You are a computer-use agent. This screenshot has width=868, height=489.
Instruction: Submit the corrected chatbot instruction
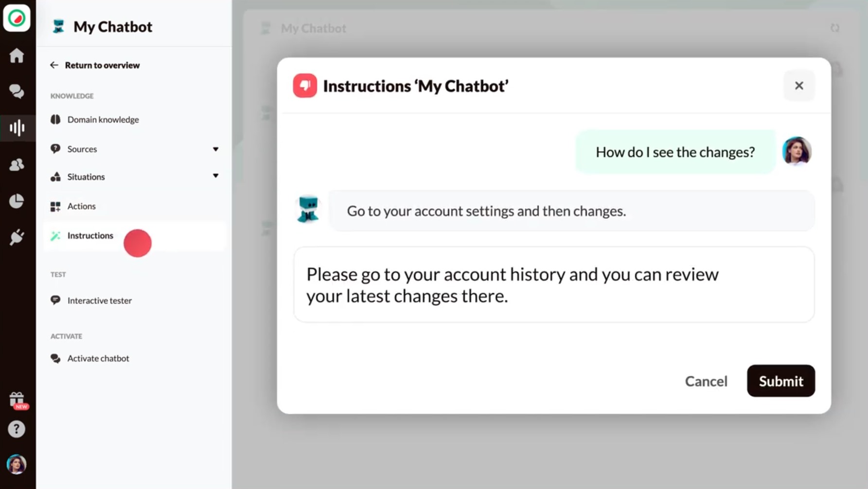(x=781, y=381)
